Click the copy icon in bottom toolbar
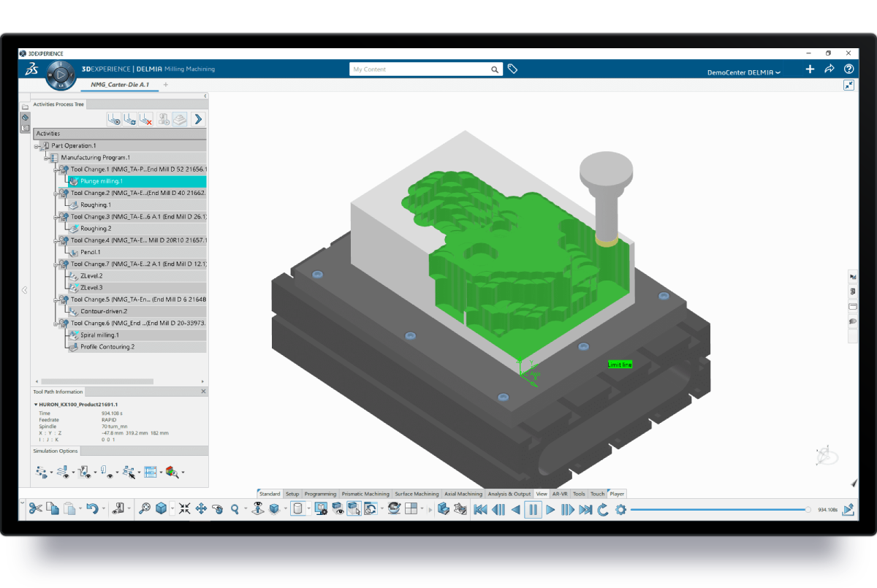Viewport: 877px width, 588px height. click(x=53, y=509)
